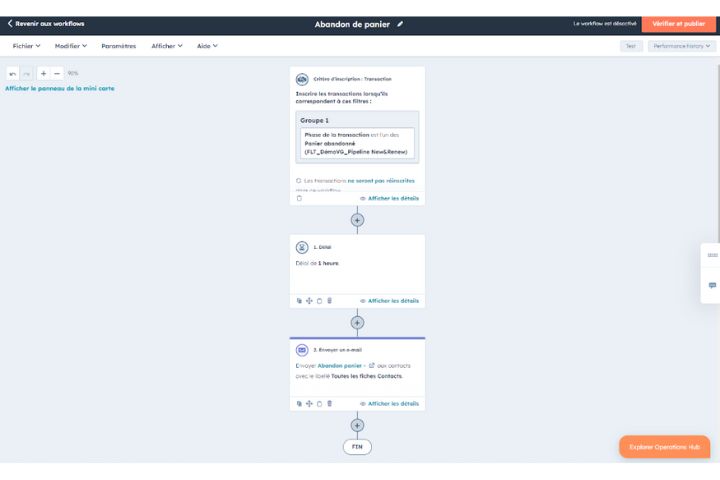The image size is (720, 480).
Task: Delete the Délai action
Action: pyautogui.click(x=329, y=301)
